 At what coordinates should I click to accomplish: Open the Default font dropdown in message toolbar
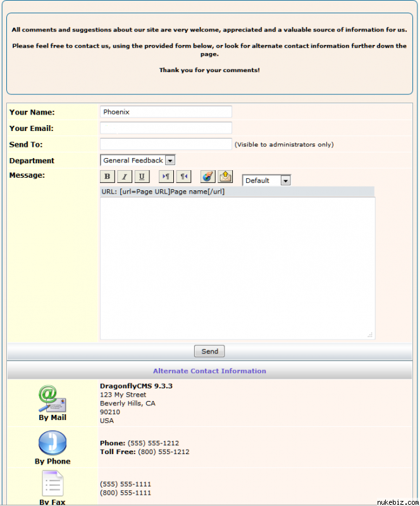coord(266,180)
